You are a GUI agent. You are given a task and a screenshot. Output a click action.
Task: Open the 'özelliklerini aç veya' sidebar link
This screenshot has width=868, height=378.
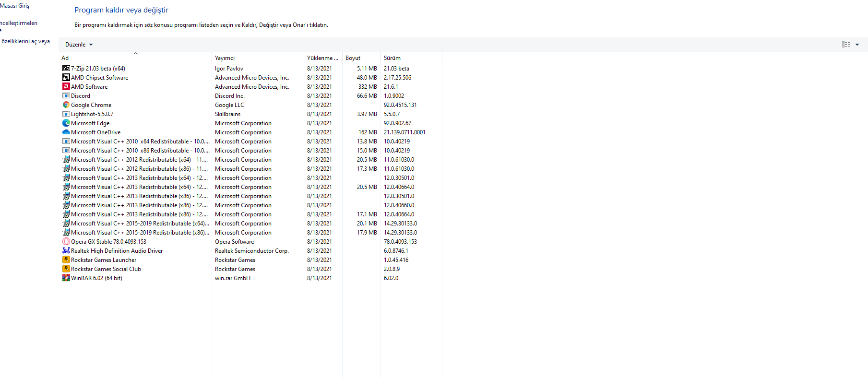pos(25,41)
